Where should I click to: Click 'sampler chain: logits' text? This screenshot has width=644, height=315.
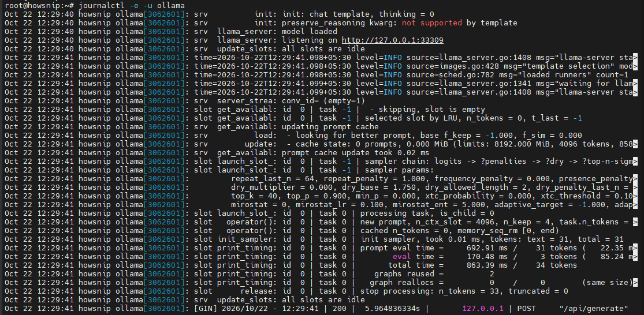413,162
